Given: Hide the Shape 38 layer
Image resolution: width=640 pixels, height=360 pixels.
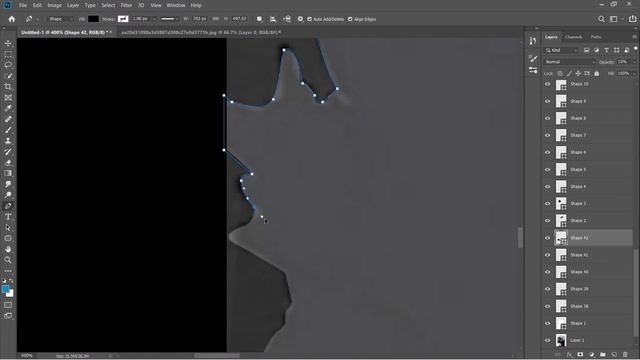Looking at the screenshot, I should [547, 306].
